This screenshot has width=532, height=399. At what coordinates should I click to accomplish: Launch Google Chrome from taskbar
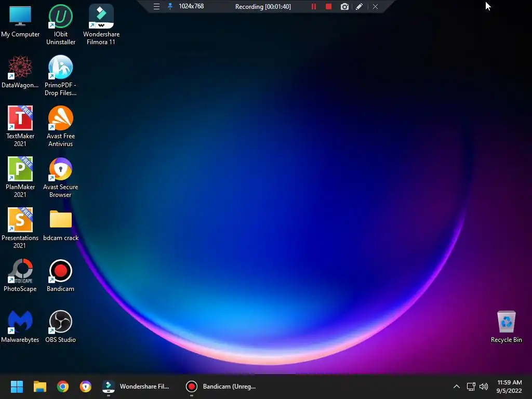[x=63, y=387]
